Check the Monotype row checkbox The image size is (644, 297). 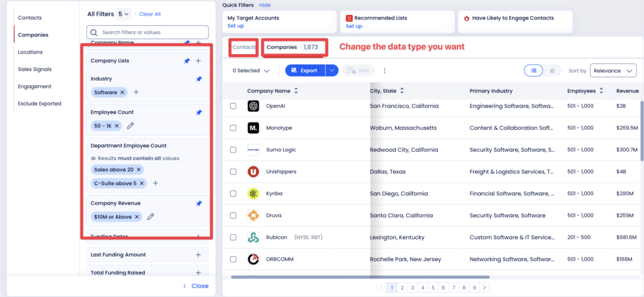click(233, 128)
